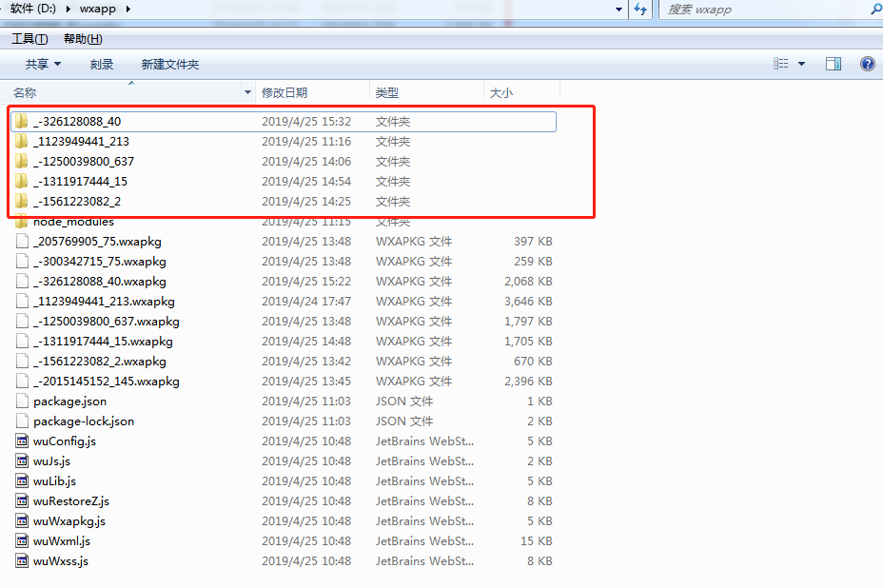Select file icon of _1123949441_213.wxapkg

pos(22,302)
